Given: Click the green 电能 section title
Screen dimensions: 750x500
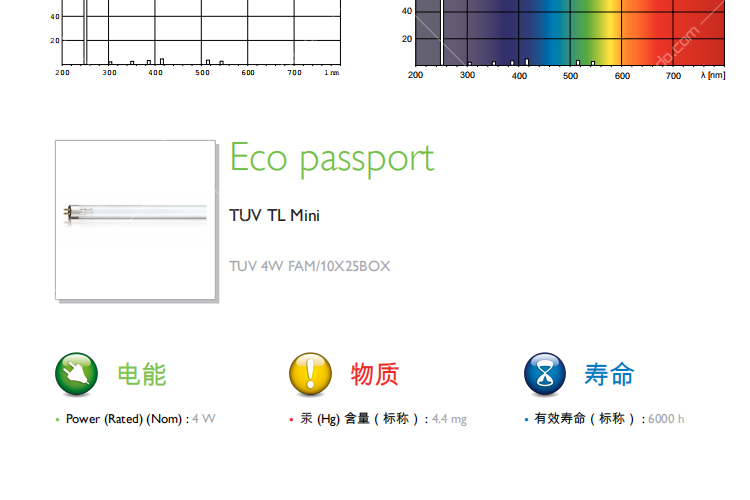Looking at the screenshot, I should [142, 374].
